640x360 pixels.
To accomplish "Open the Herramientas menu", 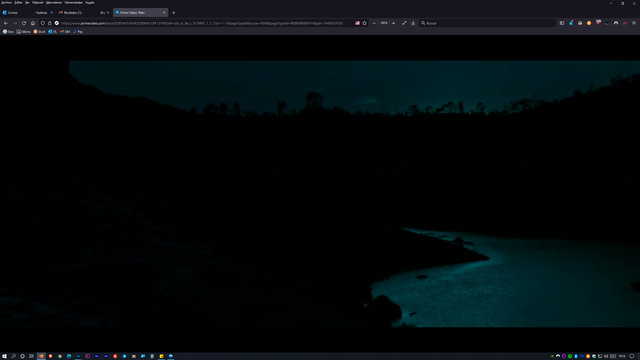I will [73, 2].
